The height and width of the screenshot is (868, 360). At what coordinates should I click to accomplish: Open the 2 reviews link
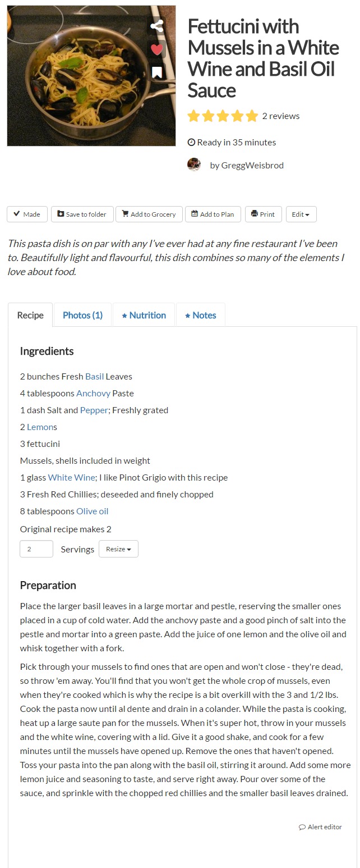(x=281, y=116)
